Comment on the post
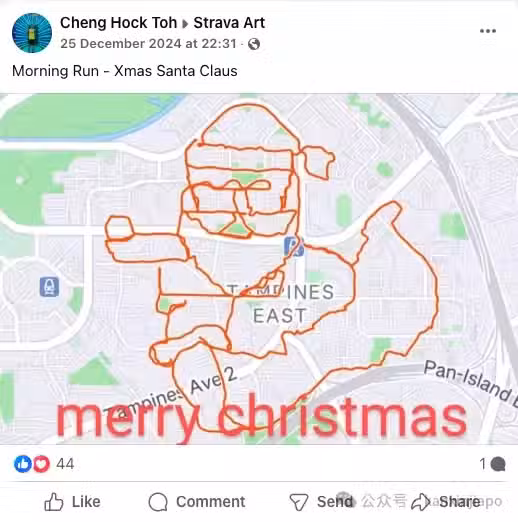This screenshot has height=522, width=518. [197, 502]
